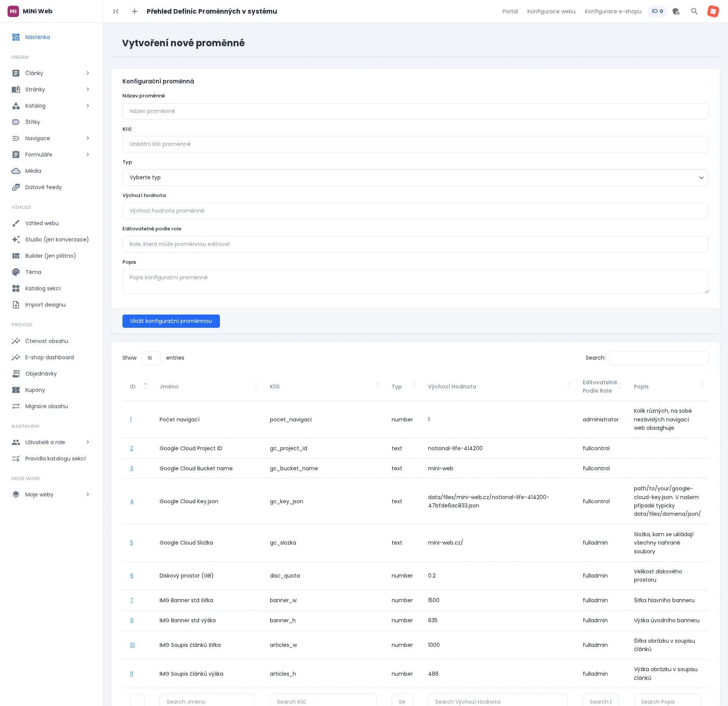
Task: Open variable ID 1 link
Action: tap(131, 420)
